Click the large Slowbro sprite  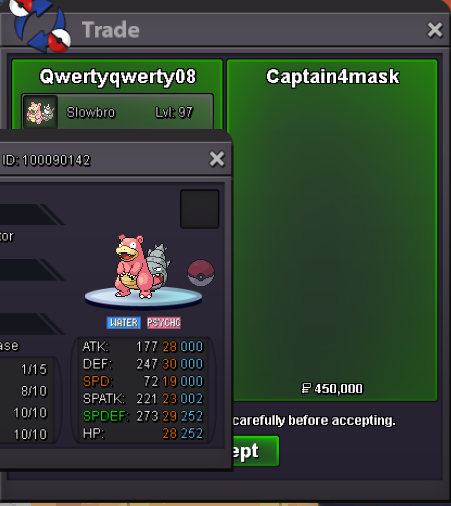[x=141, y=267]
